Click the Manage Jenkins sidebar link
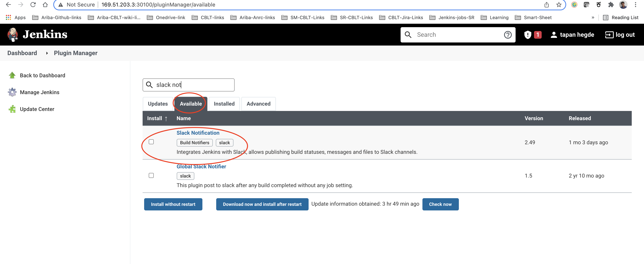The width and height of the screenshot is (644, 264). pos(39,92)
